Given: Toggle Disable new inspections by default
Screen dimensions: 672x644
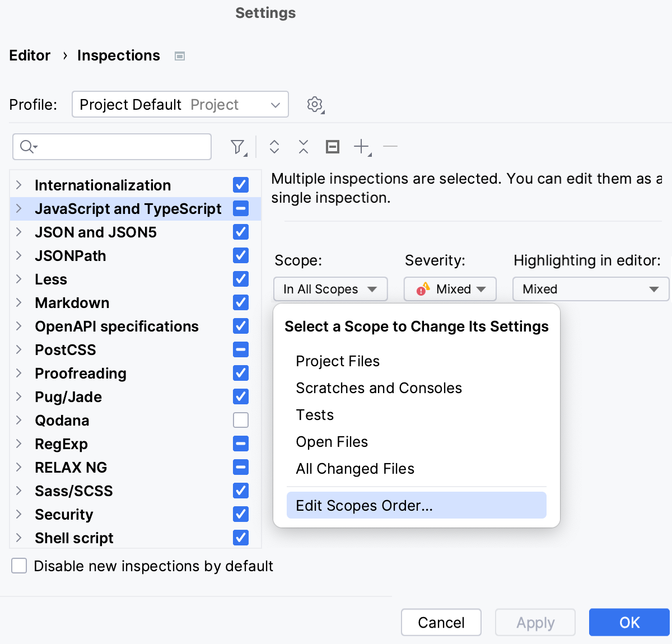Looking at the screenshot, I should [20, 566].
